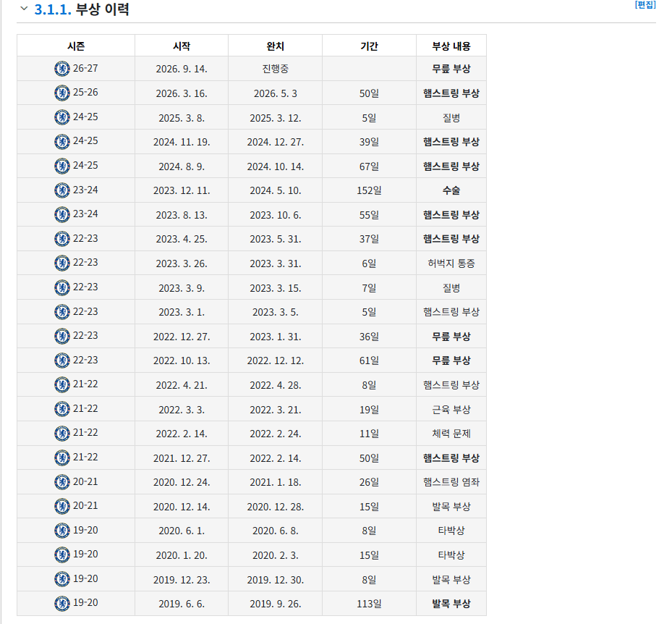This screenshot has height=624, width=672.
Task: Select the 수술 injury cell
Action: click(451, 190)
